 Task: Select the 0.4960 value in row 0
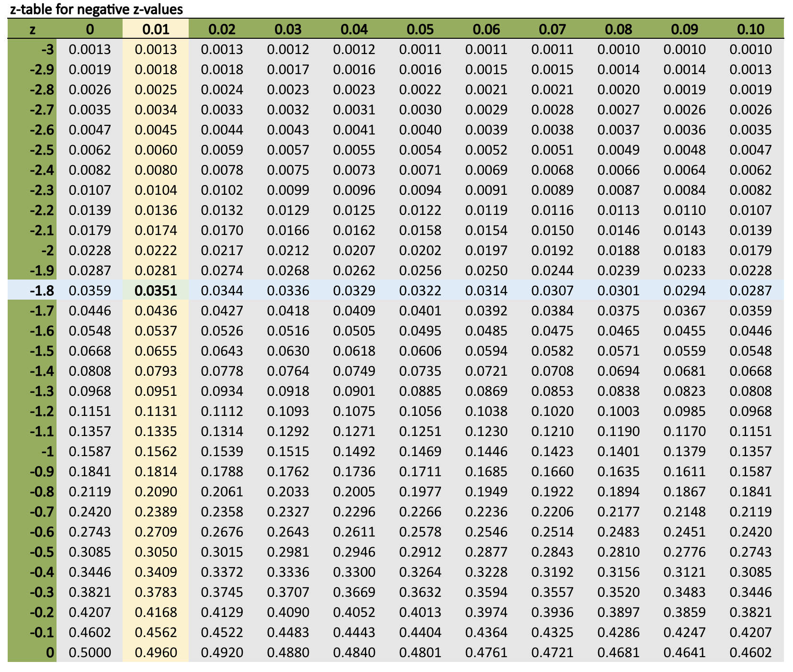click(x=156, y=652)
